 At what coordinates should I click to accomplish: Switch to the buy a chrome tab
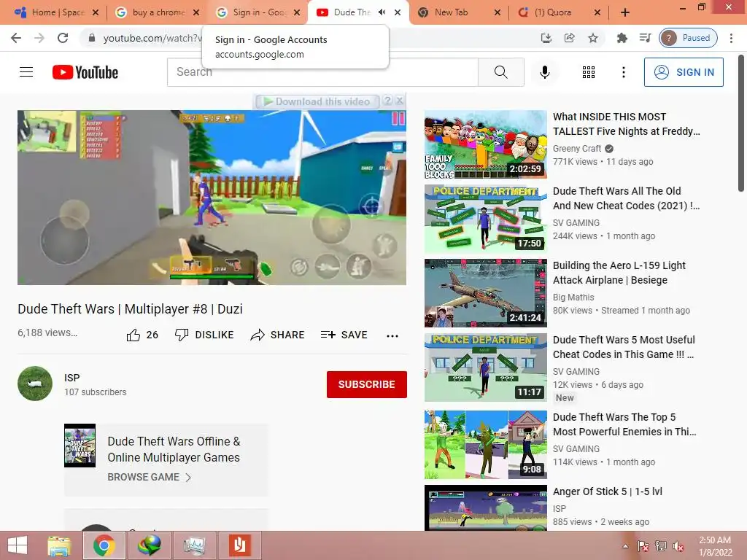158,12
